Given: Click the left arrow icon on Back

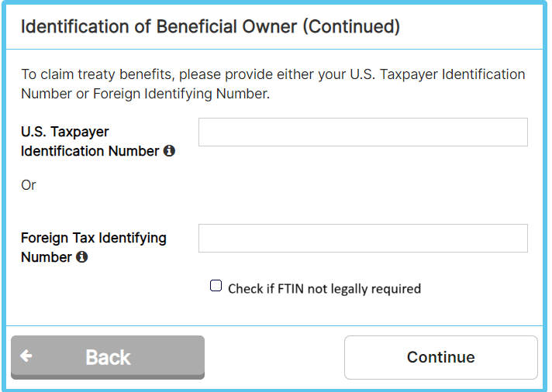Looking at the screenshot, I should (x=26, y=356).
